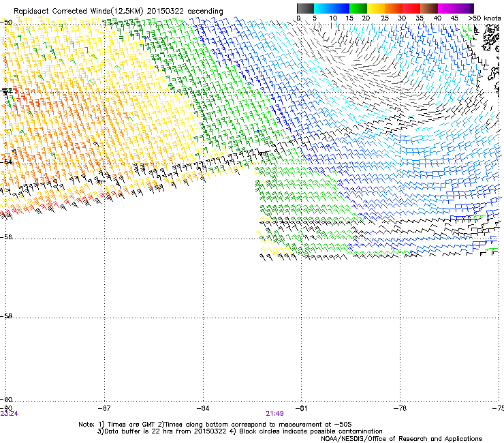This screenshot has width=504, height=443.
Task: Click the latitude label '-58'
Action: click(x=6, y=316)
